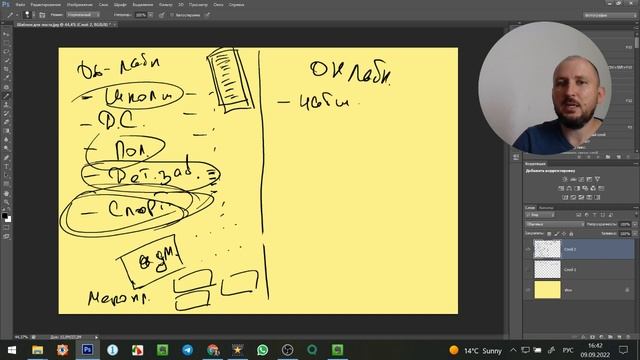The width and height of the screenshot is (640, 360).
Task: Select the Move tool
Action: [x=6, y=33]
